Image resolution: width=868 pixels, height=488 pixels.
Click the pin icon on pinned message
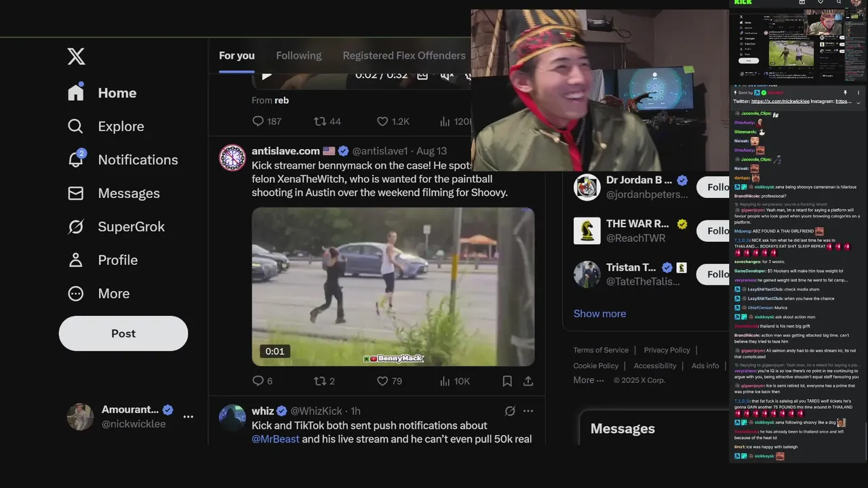[x=845, y=92]
